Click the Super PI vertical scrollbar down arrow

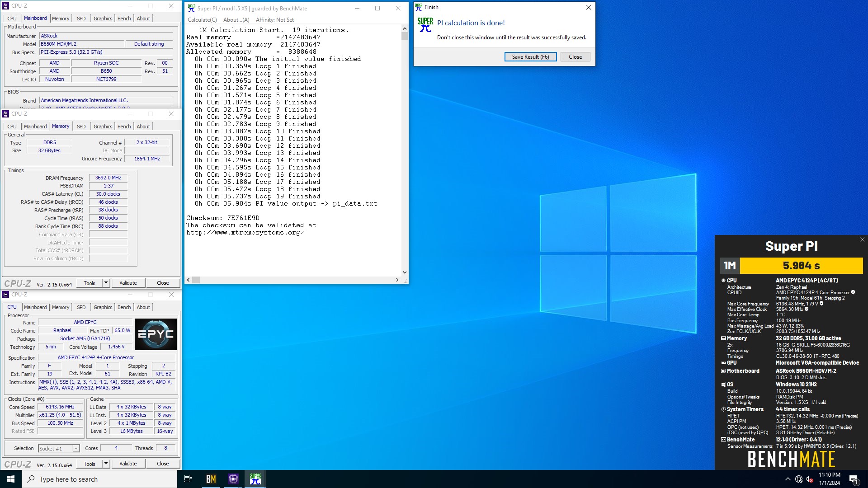pyautogui.click(x=405, y=272)
